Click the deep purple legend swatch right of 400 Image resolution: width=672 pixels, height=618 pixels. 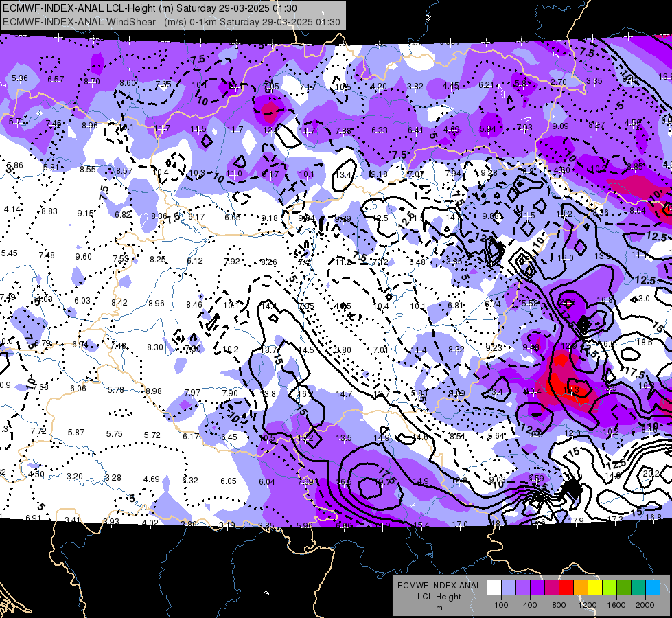(537, 588)
